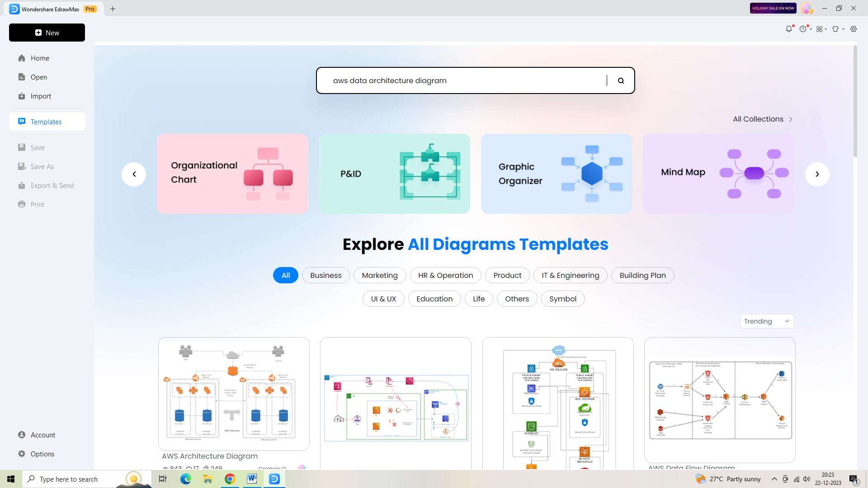Click the EdrawMax taskbar icon
This screenshot has width=868, height=488.
(x=274, y=479)
